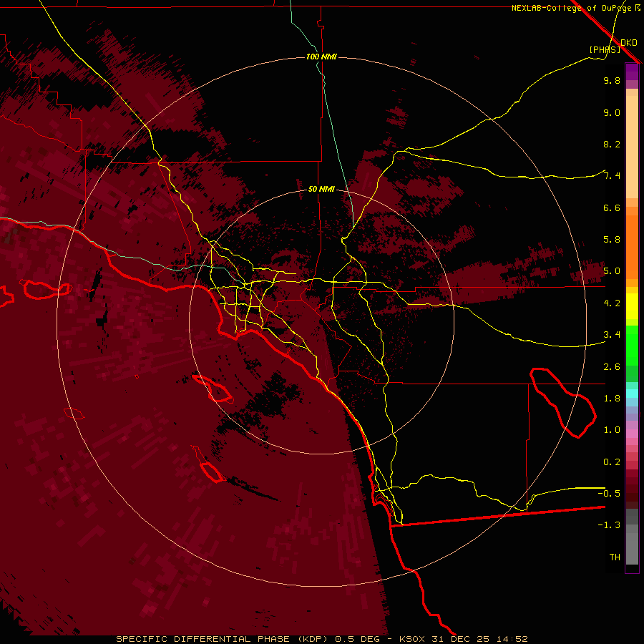Pick the peach segment of the color bar

pos(632,147)
